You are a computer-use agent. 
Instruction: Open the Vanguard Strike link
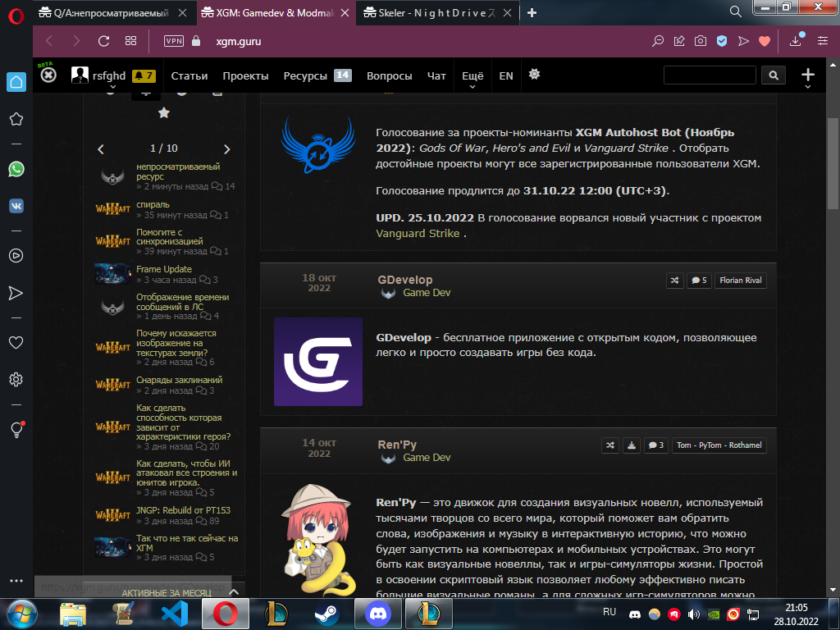[x=418, y=234]
